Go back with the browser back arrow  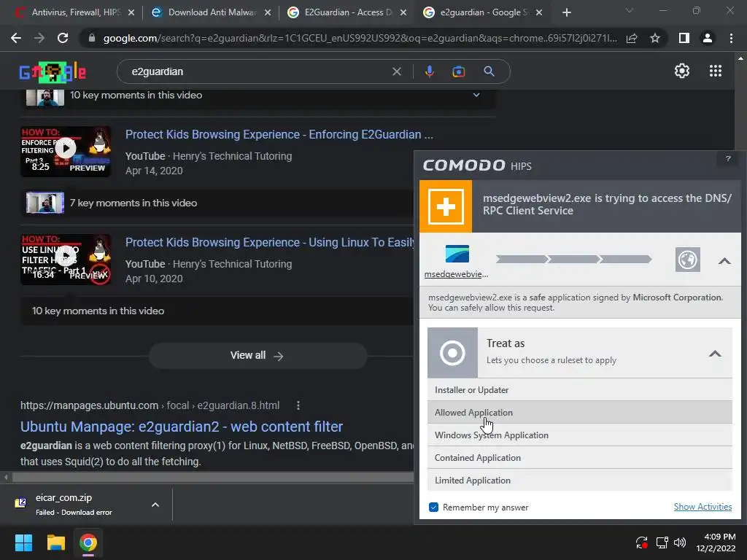[x=16, y=38]
